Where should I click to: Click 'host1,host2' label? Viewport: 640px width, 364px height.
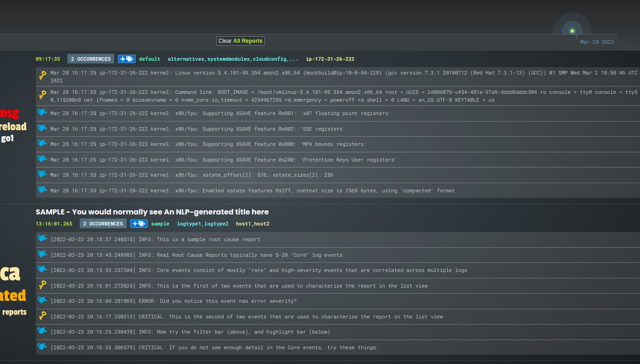pos(252,224)
